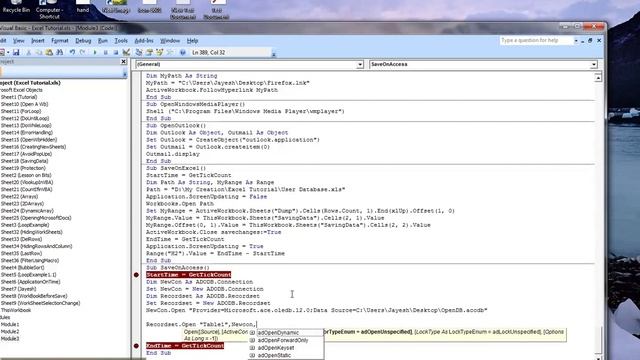Image resolution: width=640 pixels, height=360 pixels.
Task: Click the View Microsoft Excel toolbar icon
Action: point(2,52)
